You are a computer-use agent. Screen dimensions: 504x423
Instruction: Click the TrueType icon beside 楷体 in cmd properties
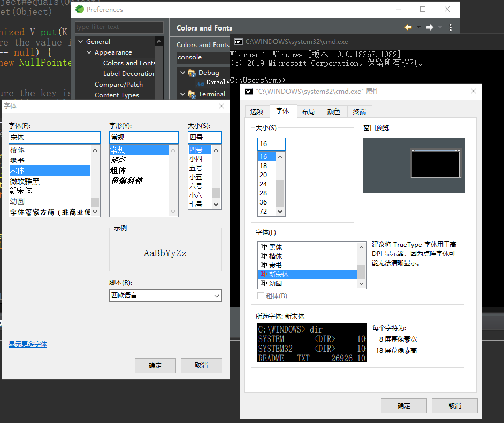264,256
